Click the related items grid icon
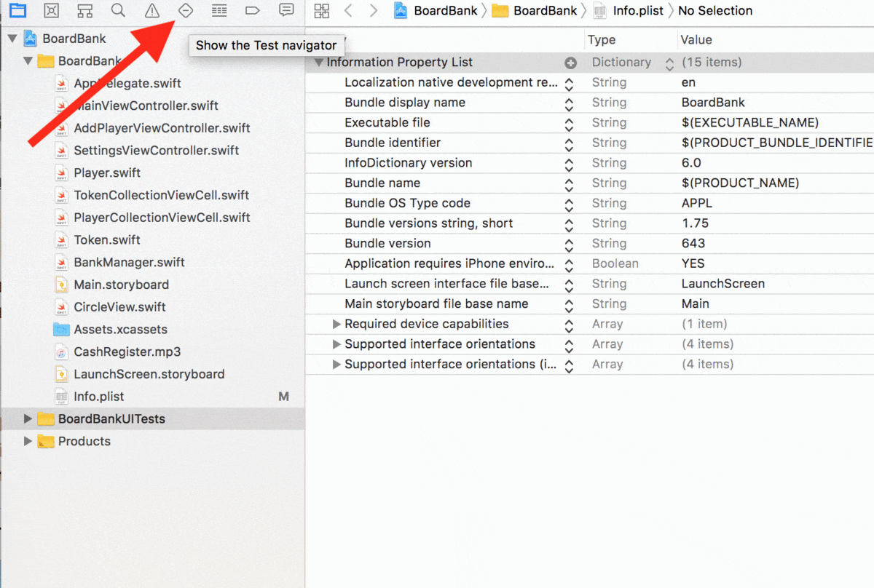The image size is (874, 588). pyautogui.click(x=322, y=10)
